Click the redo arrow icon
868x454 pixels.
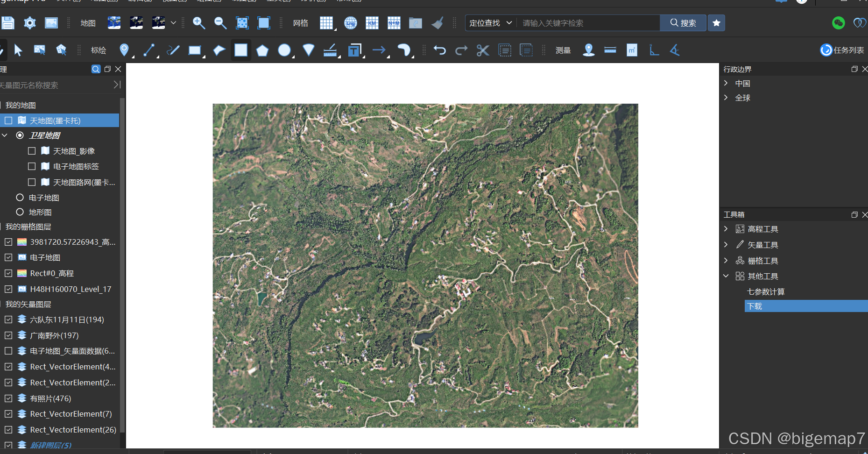[461, 50]
